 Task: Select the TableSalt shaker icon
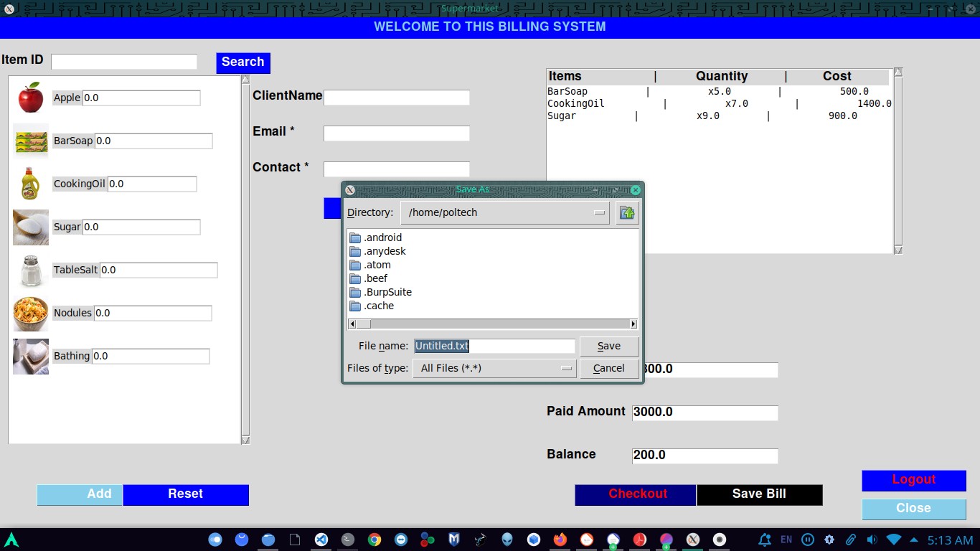30,270
